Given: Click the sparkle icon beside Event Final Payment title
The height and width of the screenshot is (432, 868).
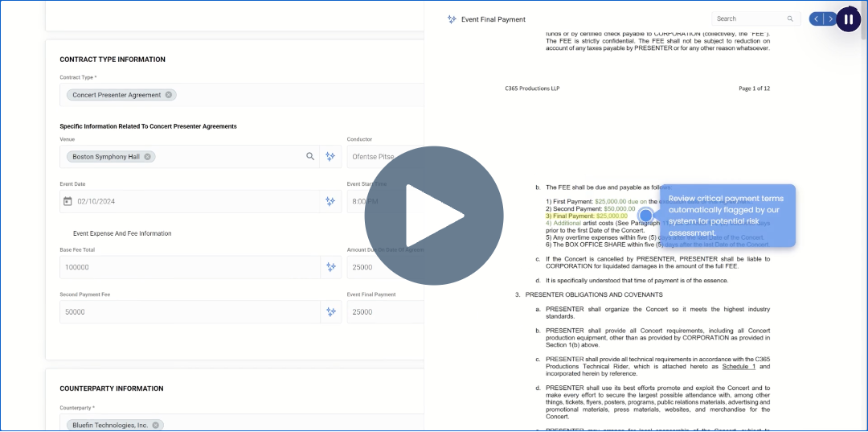Looking at the screenshot, I should [452, 19].
